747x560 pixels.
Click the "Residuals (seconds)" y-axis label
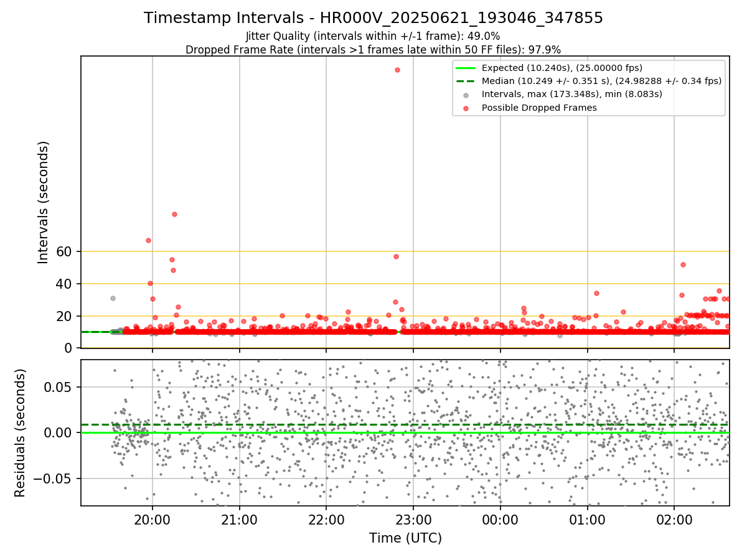(x=20, y=433)
